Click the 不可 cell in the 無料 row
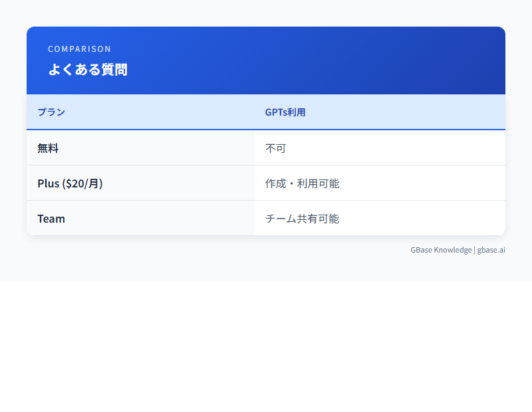Screen dimensions: 532x412 [275, 148]
